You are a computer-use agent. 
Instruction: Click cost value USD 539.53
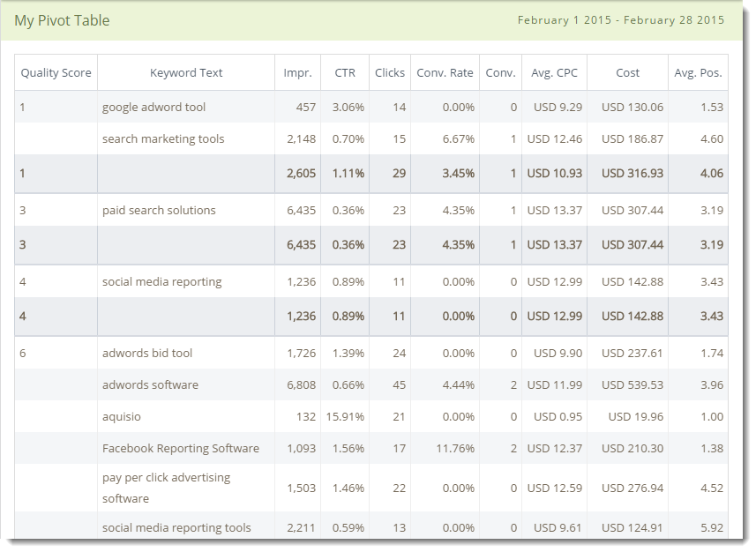pos(632,384)
